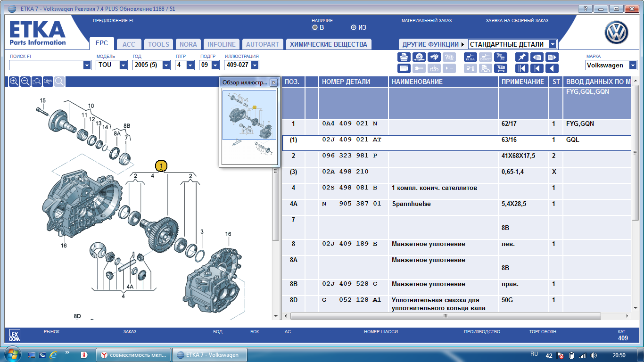644x362 pixels.
Task: Launch the ELSA link icon
Action: (471, 57)
